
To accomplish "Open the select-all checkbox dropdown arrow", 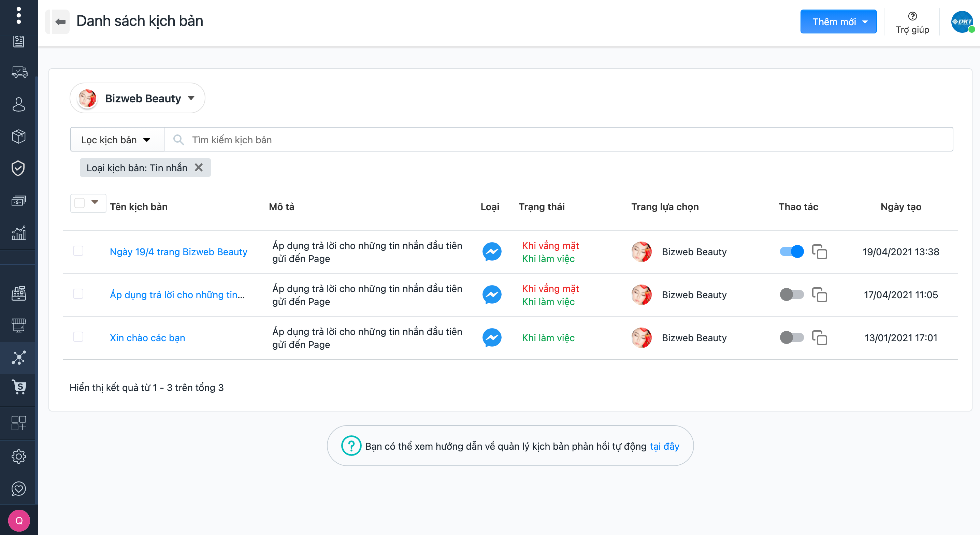I will click(x=95, y=202).
